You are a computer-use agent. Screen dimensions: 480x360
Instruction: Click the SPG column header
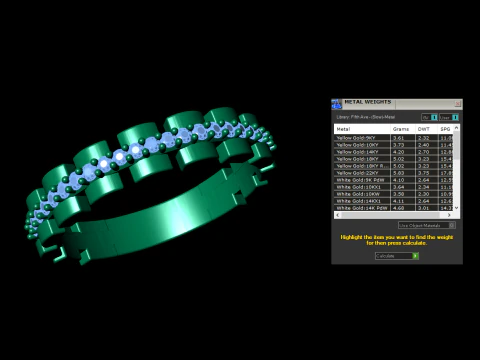coord(446,129)
